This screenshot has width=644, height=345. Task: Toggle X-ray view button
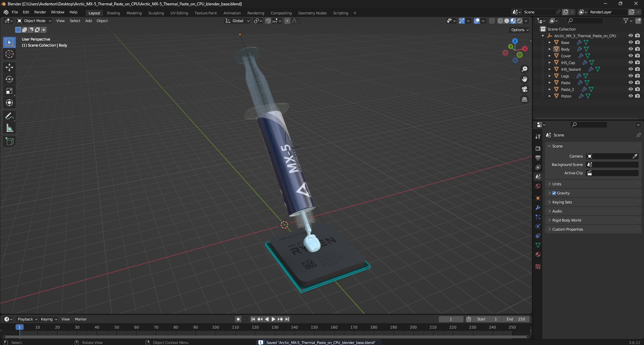(x=492, y=21)
